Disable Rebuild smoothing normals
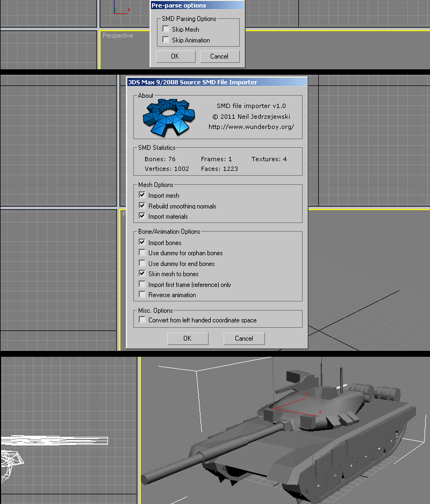 pyautogui.click(x=142, y=206)
